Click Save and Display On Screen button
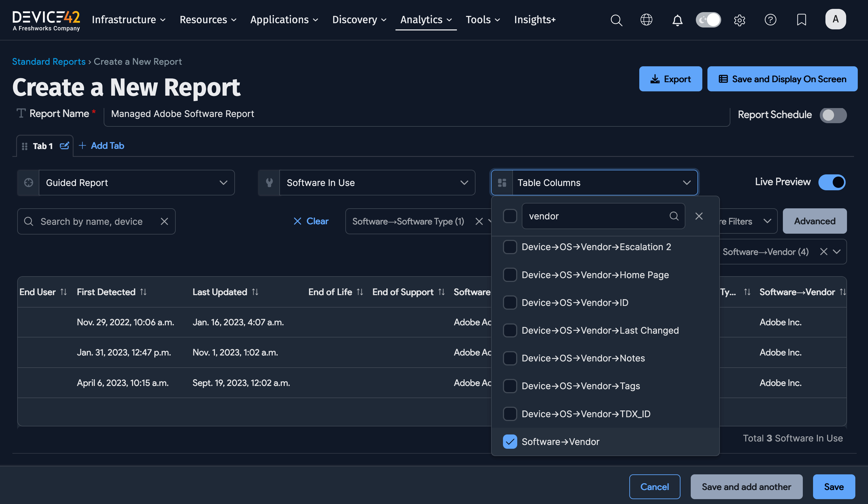 [782, 79]
